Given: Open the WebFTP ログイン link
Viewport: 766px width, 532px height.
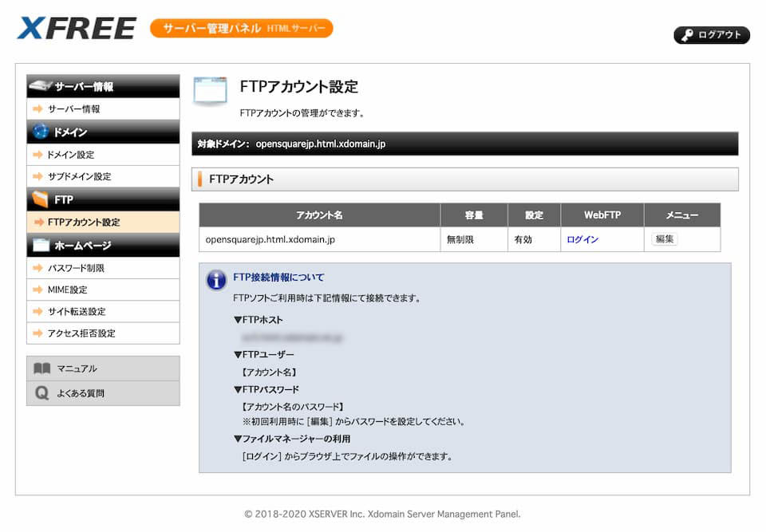Looking at the screenshot, I should click(x=582, y=239).
